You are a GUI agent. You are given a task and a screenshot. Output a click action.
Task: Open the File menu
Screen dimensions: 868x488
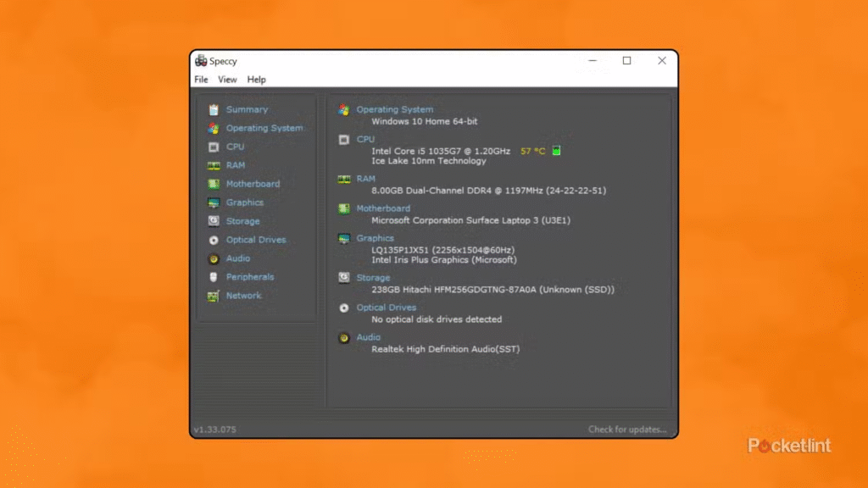pyautogui.click(x=201, y=80)
